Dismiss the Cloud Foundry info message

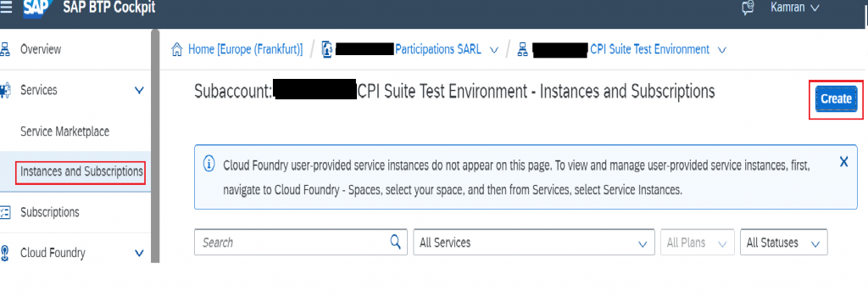click(x=843, y=162)
